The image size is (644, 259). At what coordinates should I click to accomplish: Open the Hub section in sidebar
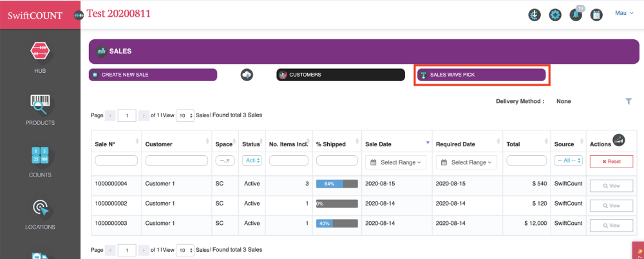(x=40, y=55)
